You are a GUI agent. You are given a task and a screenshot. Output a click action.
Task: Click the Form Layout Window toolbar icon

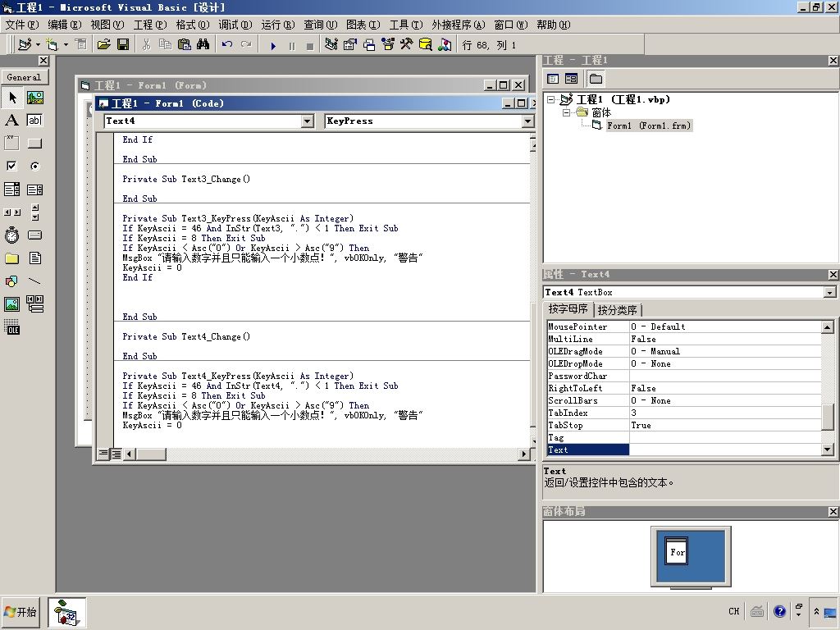pos(369,44)
